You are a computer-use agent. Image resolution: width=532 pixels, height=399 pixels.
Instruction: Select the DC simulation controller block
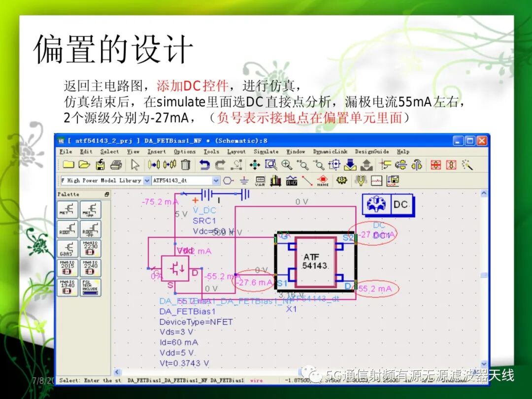[x=388, y=204]
